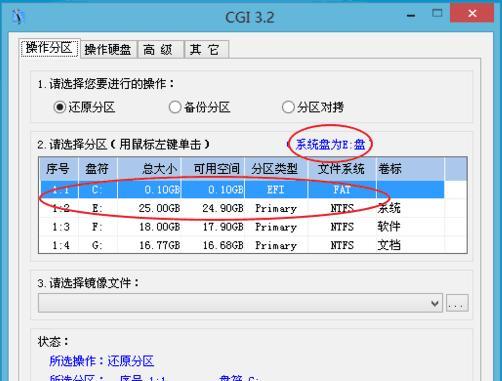The image size is (502, 381).
Task: Click the CGI app icon in title bar
Action: (18, 16)
